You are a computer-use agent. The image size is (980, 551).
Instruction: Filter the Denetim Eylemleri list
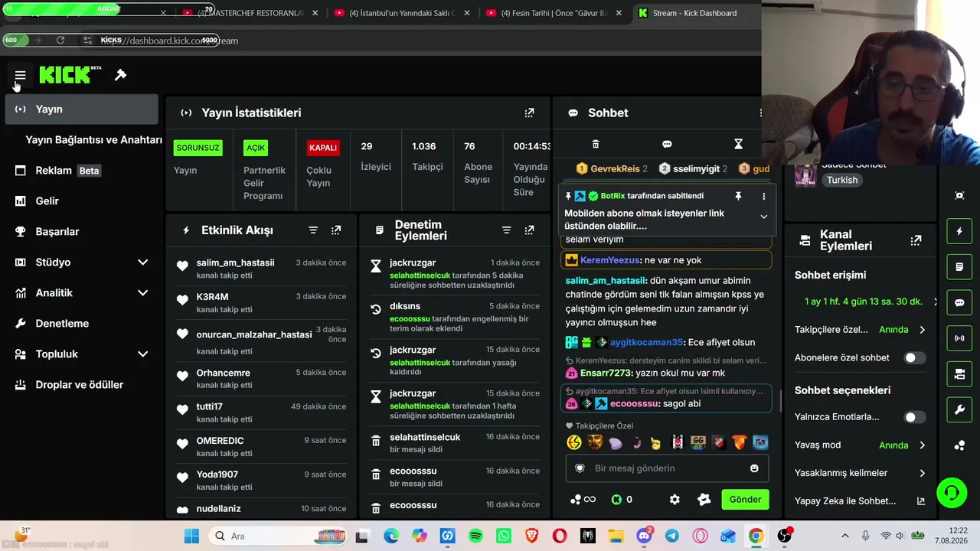click(506, 230)
